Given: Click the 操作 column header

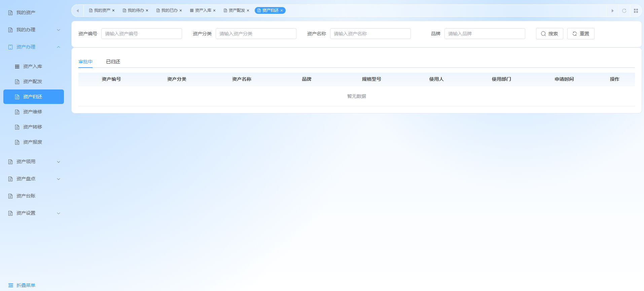Looking at the screenshot, I should click(614, 79).
